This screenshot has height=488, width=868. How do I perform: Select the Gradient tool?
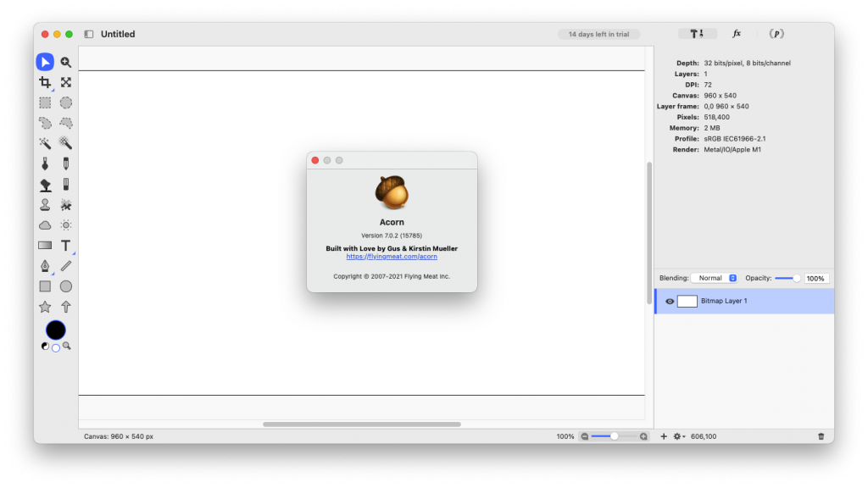pyautogui.click(x=45, y=245)
